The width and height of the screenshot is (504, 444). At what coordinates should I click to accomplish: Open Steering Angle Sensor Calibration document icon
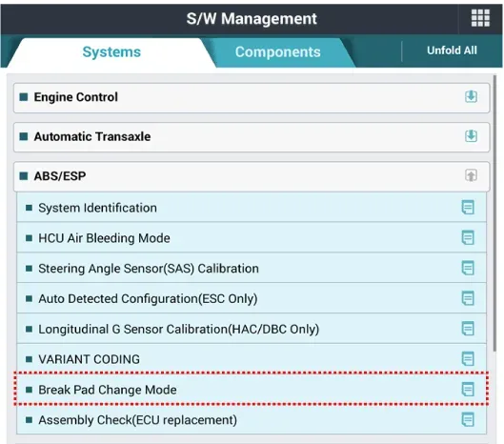point(468,268)
